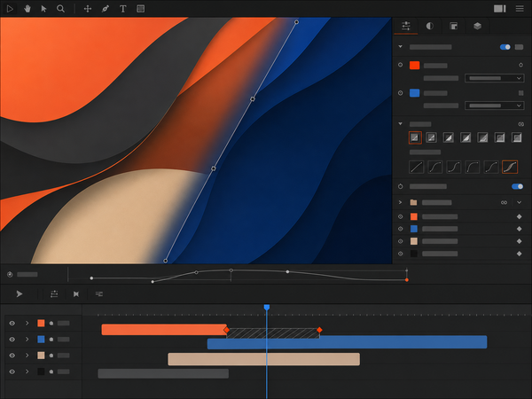Viewport: 532px width, 399px height.
Task: Click the blue playhead marker on timeline
Action: coord(267,307)
